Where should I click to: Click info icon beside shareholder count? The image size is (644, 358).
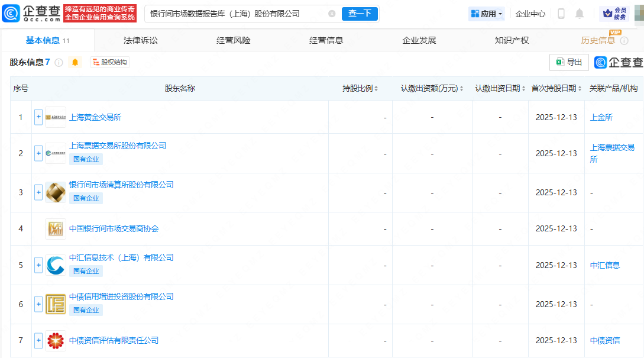click(x=59, y=63)
